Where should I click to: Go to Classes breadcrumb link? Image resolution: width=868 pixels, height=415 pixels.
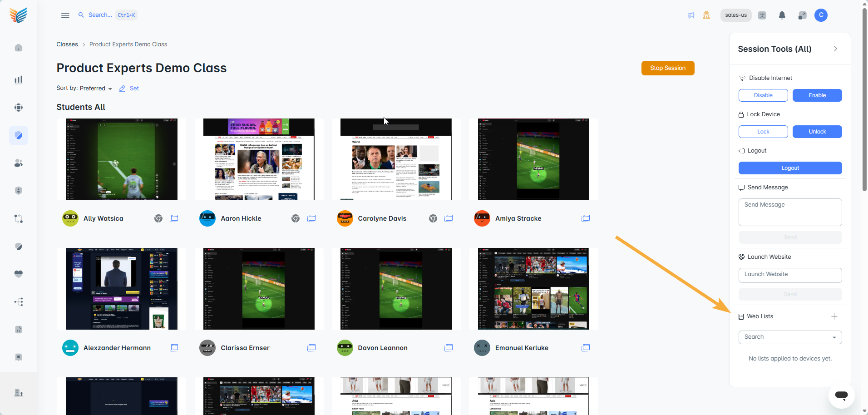pyautogui.click(x=67, y=44)
